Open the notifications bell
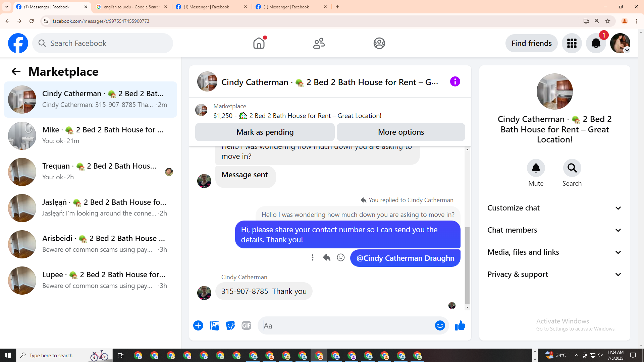Image resolution: width=644 pixels, height=362 pixels. pyautogui.click(x=596, y=43)
